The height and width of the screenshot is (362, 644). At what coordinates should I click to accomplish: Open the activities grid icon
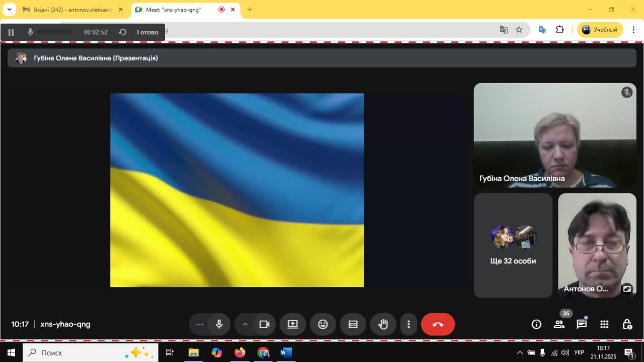click(604, 324)
